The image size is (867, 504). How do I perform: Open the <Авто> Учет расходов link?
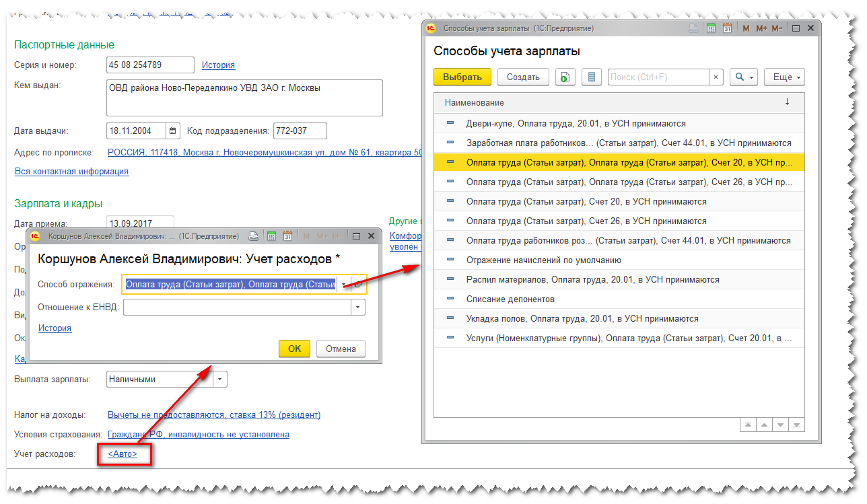click(x=123, y=454)
